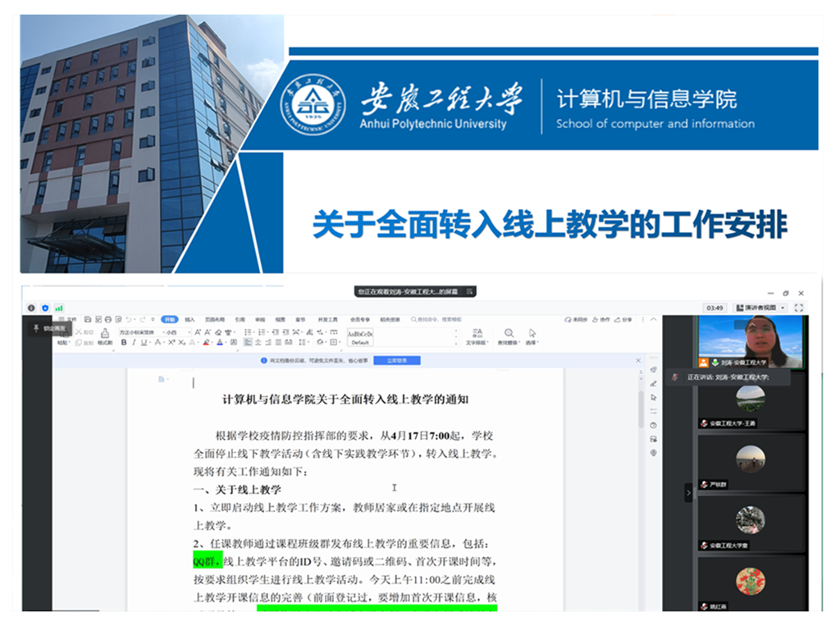Viewport: 840px width, 630px height.
Task: Open the Find and Replace (查找替换) tool
Action: pos(509,336)
